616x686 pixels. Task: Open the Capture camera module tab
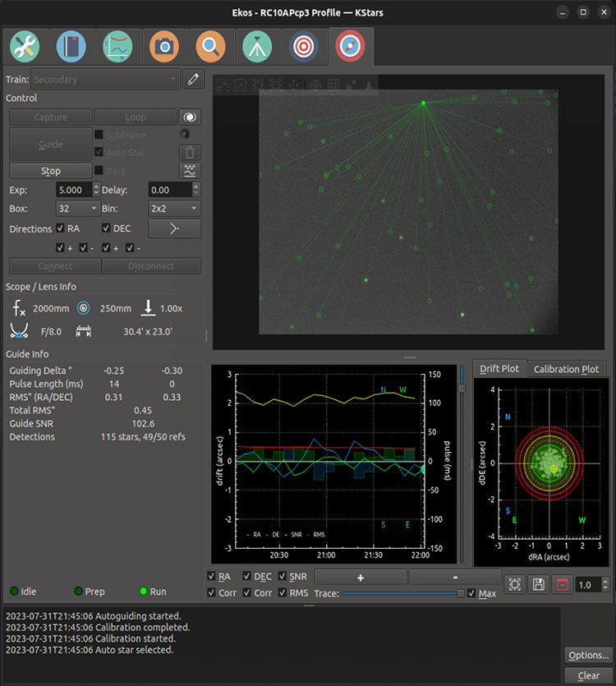click(164, 47)
